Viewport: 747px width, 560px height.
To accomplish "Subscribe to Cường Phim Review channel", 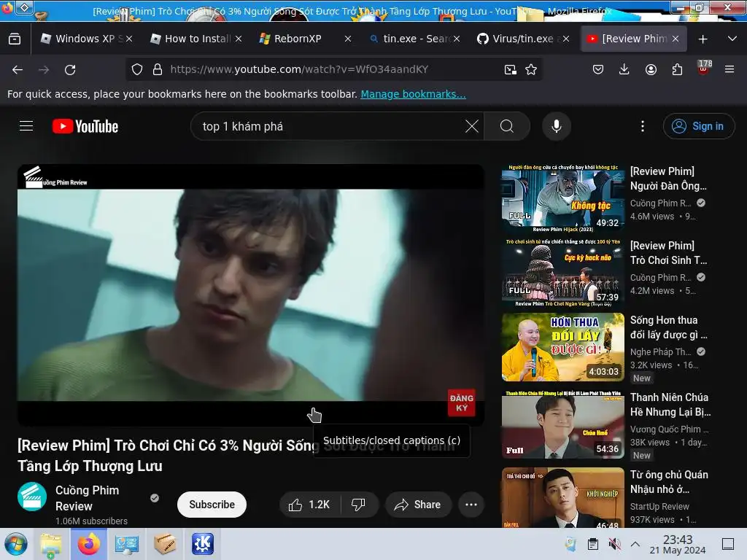I will [212, 505].
